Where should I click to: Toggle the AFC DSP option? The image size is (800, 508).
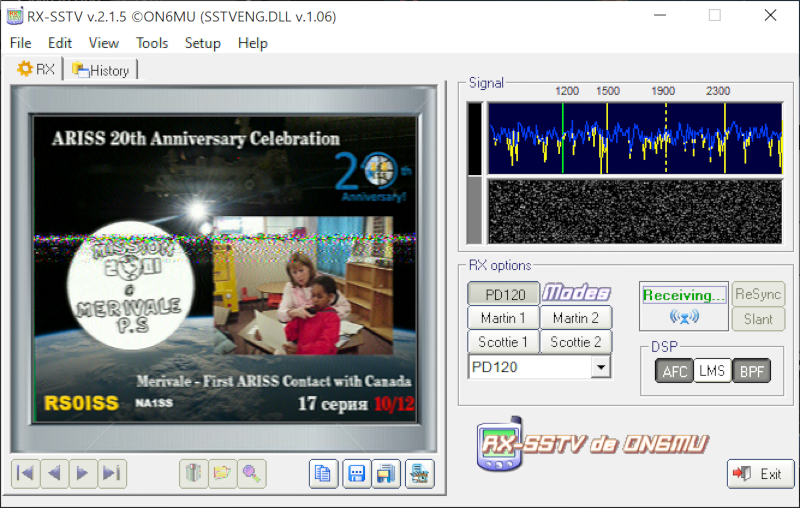674,371
